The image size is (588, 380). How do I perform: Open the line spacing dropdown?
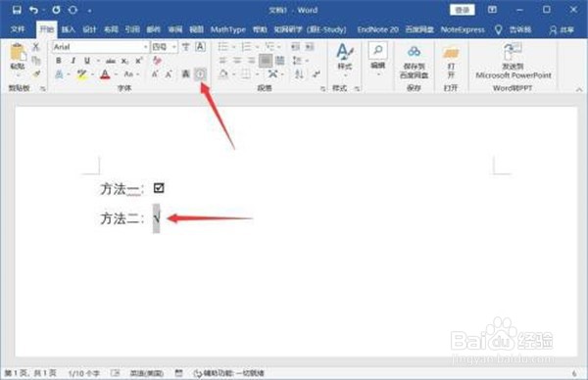tap(301, 61)
